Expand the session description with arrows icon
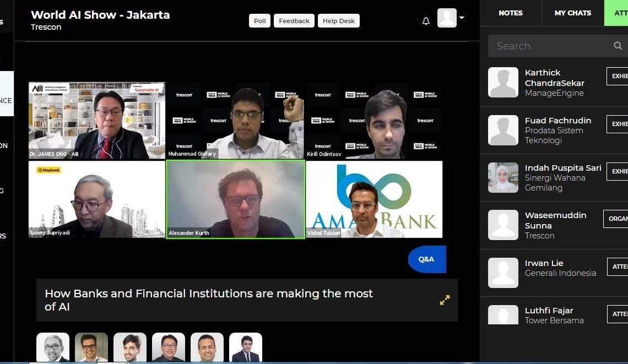This screenshot has width=628, height=364. point(445,300)
